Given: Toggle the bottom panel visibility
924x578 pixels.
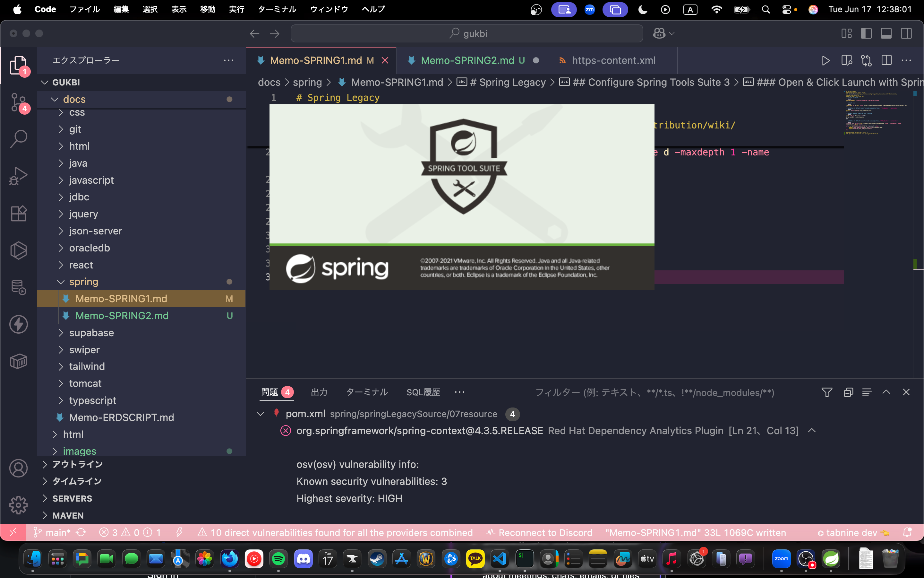Looking at the screenshot, I should click(x=886, y=34).
